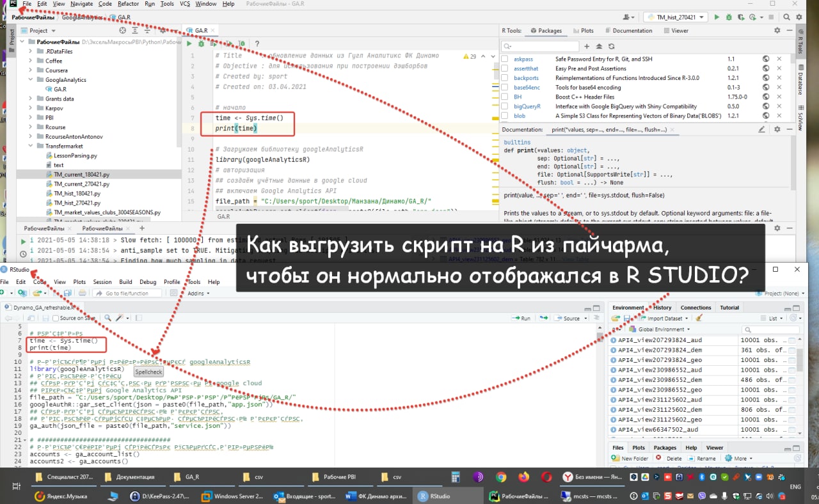Image resolution: width=819 pixels, height=504 pixels.
Task: Open TM_current_270421.py in Project tree
Action: coord(81,184)
